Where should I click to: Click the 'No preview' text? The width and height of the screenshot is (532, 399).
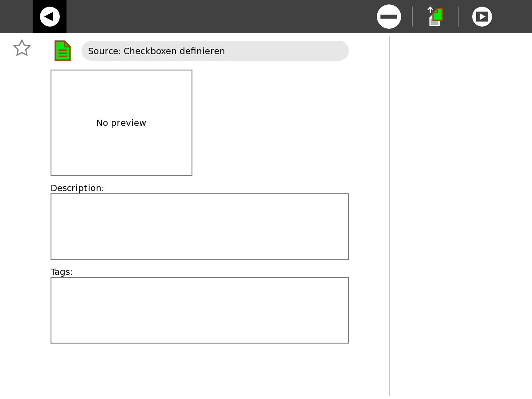click(x=121, y=123)
